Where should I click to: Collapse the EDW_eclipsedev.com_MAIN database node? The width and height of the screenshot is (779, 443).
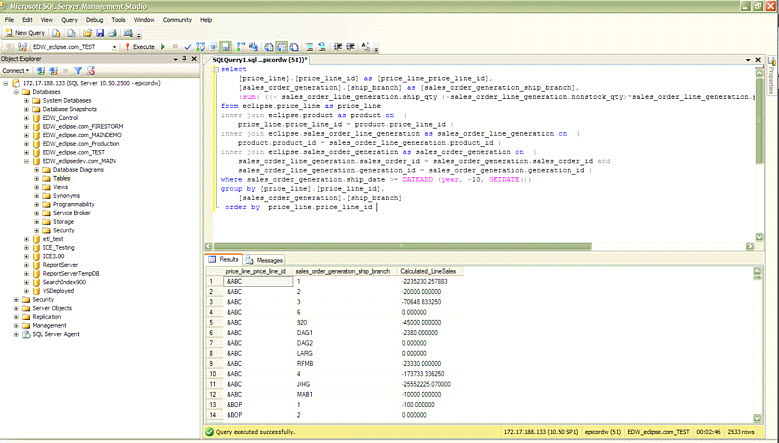coord(26,161)
